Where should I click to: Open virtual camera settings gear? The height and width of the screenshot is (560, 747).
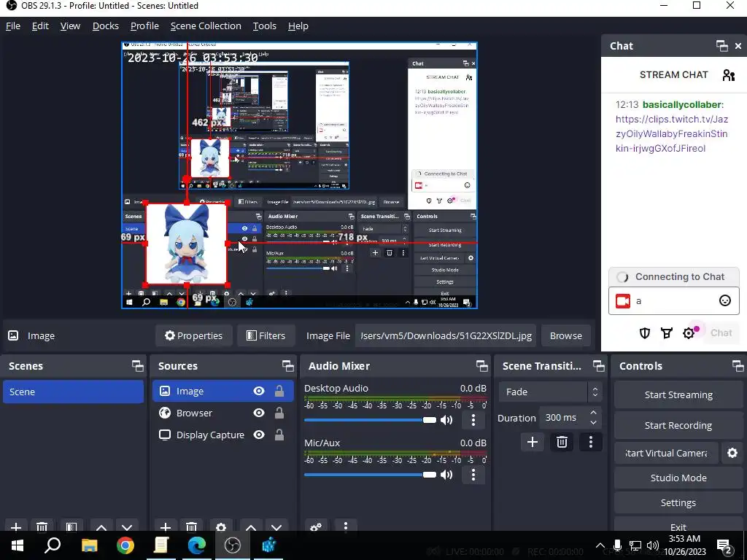[732, 453]
